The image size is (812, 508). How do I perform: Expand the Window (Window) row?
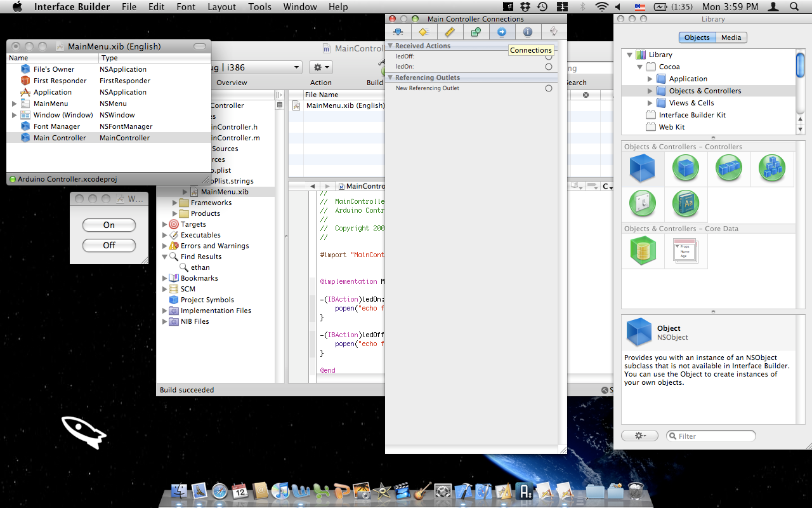[14, 115]
